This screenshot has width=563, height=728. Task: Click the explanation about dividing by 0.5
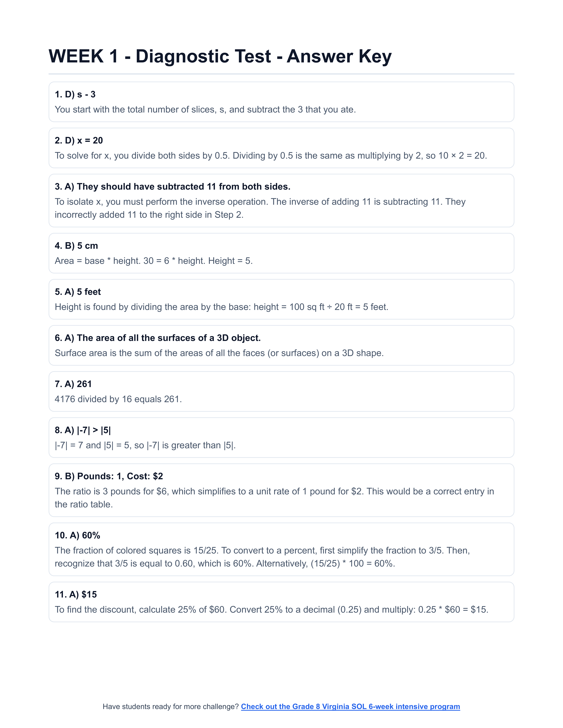coord(270,156)
